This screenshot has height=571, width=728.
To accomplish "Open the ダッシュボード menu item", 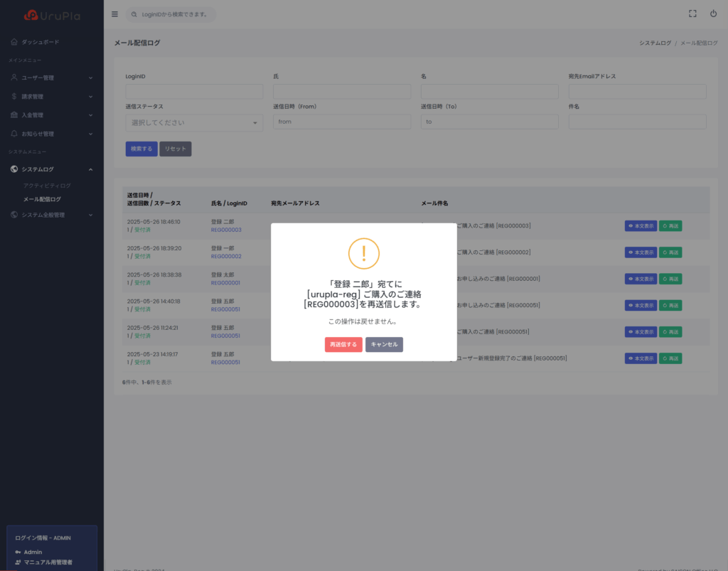I will 41,42.
